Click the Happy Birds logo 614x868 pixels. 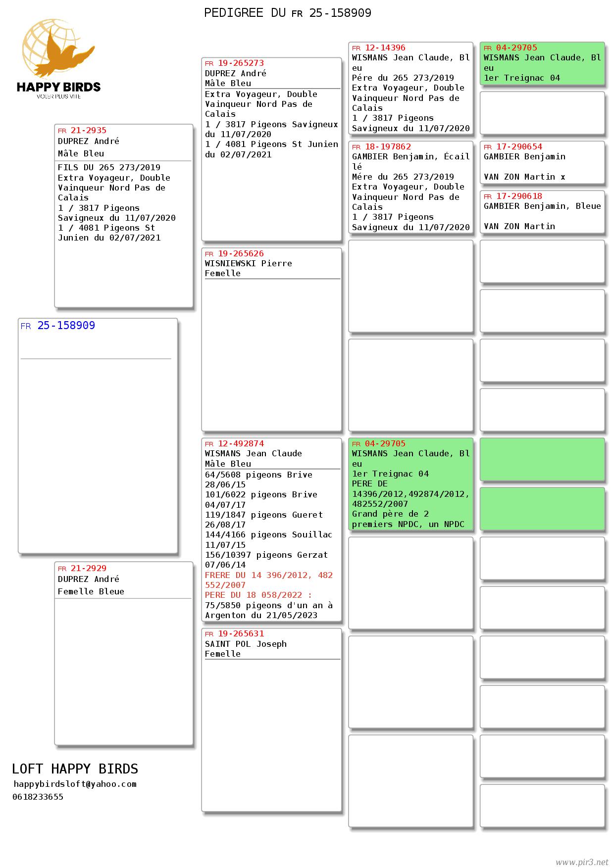(58, 58)
